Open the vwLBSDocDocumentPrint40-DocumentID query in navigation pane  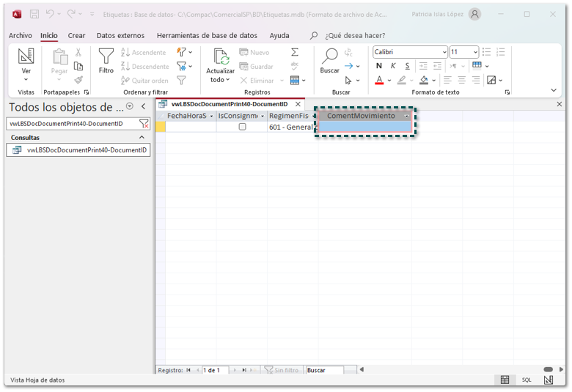(87, 150)
